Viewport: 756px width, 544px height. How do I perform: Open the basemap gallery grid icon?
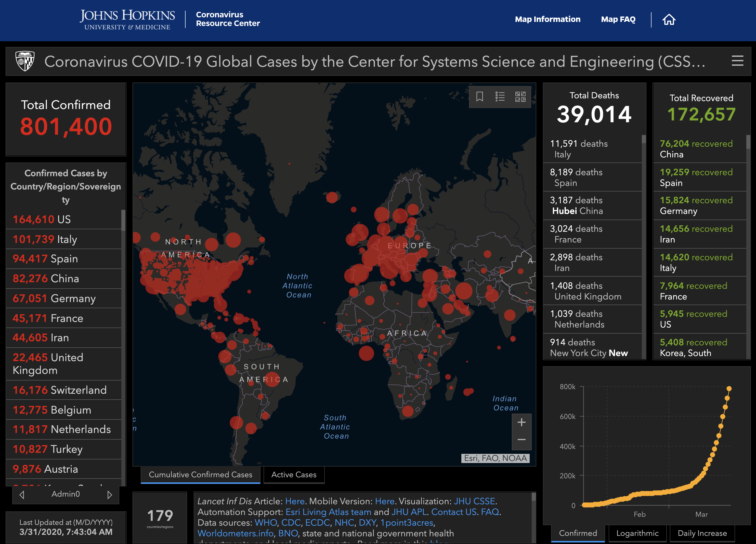[x=520, y=97]
